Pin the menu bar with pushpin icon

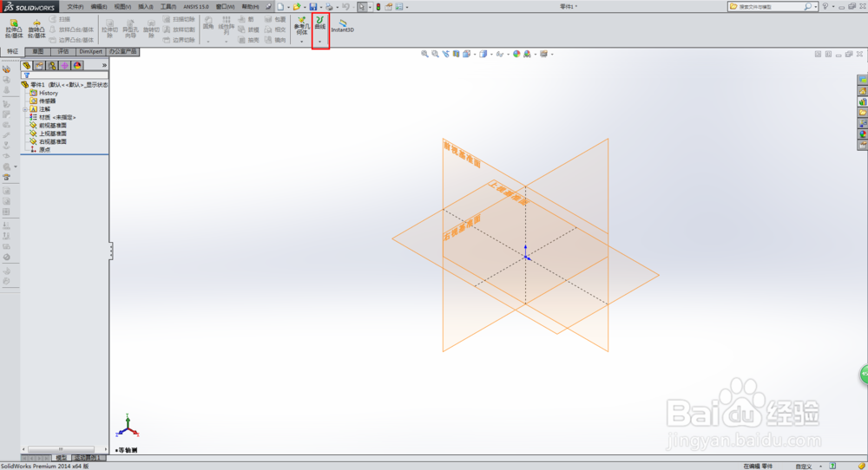click(268, 7)
